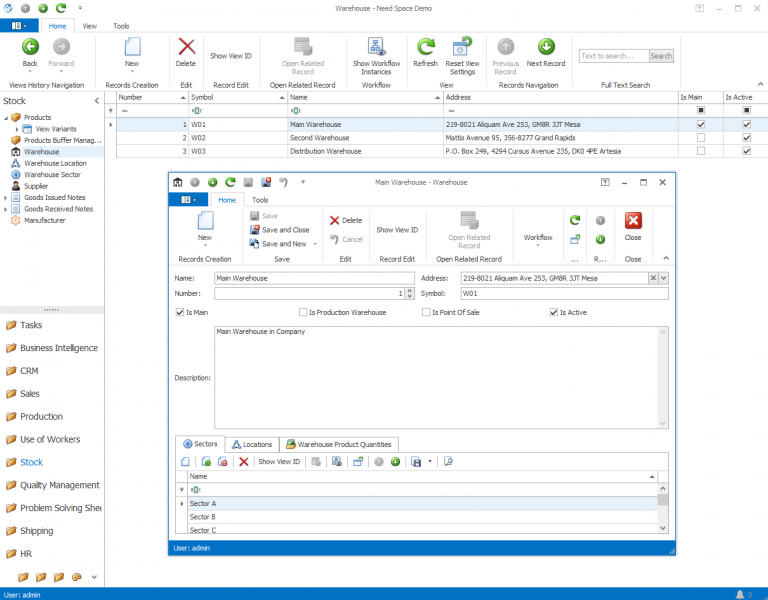The image size is (768, 600).
Task: Open the Business Intelligence module
Action: [59, 348]
